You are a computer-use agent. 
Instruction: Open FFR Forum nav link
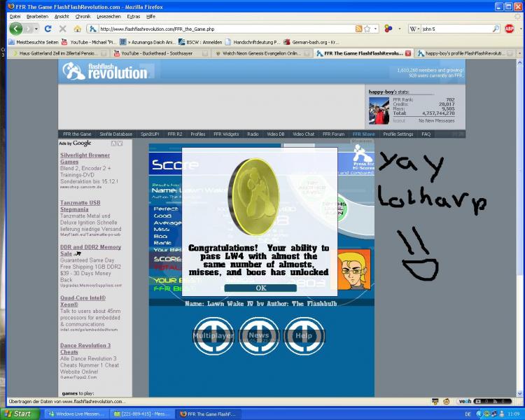[333, 134]
